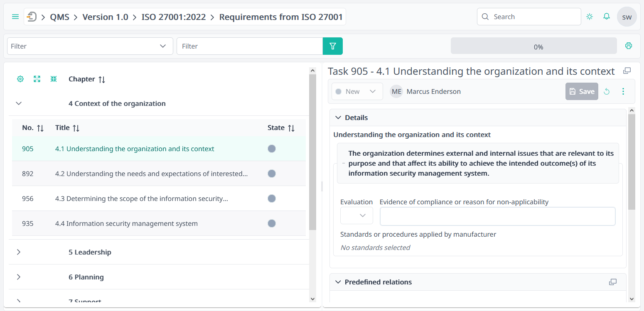Open requirement 4.4 Information security management system

coord(126,223)
